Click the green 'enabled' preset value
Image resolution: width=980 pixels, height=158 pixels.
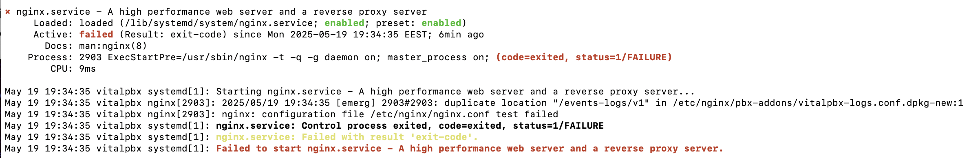pos(441,23)
